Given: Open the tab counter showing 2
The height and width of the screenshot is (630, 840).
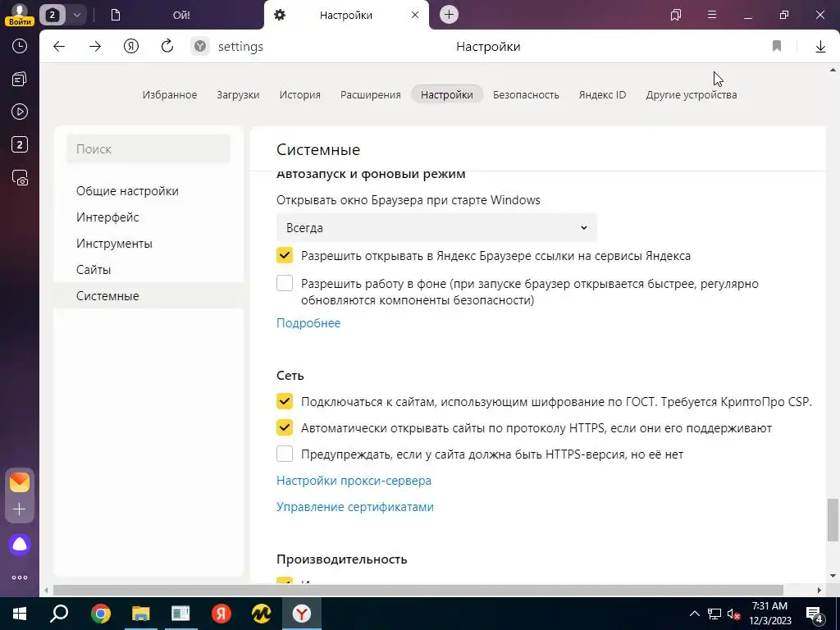Looking at the screenshot, I should coord(52,15).
